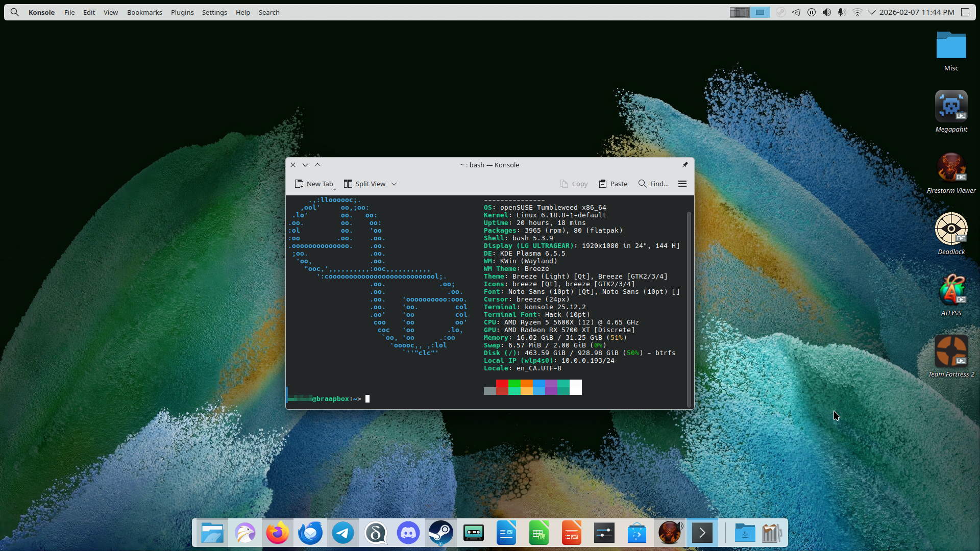Click the Split View layout icon
Viewport: 980px width, 551px height.
tap(348, 184)
